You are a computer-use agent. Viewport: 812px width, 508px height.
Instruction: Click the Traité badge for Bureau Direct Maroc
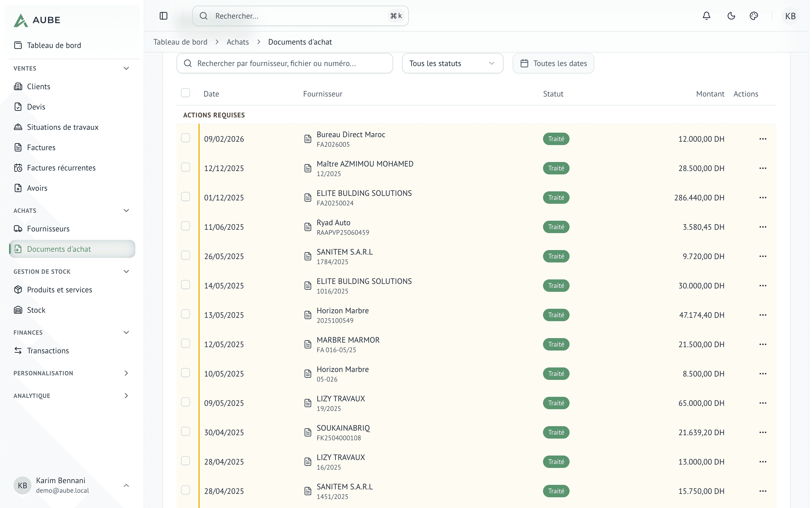556,139
